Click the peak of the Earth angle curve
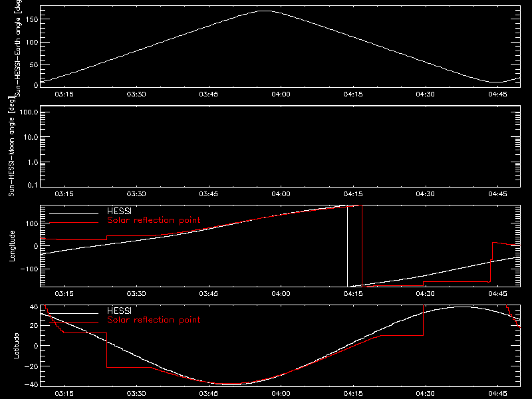Image resolution: width=532 pixels, height=399 pixels. click(x=265, y=11)
